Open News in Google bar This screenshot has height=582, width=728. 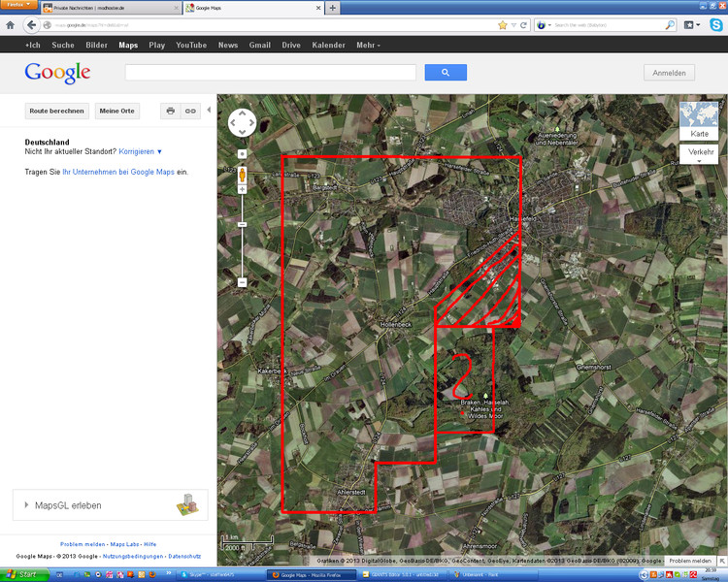(x=228, y=45)
